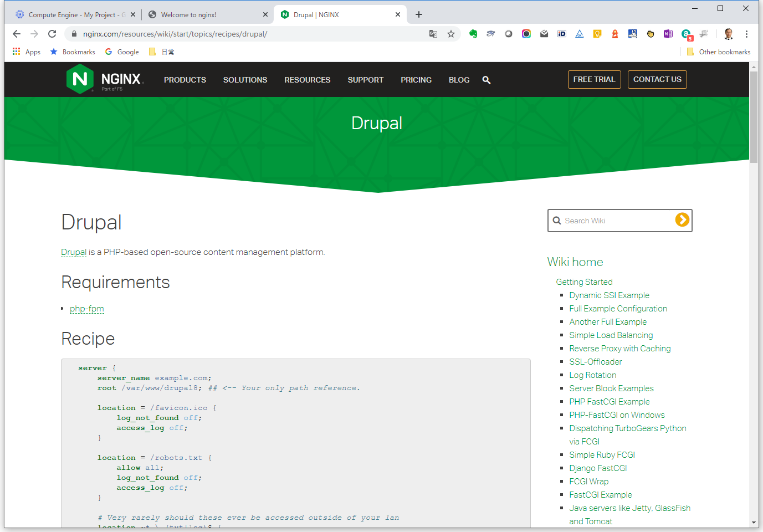
Task: Open the BLOG link
Action: click(x=459, y=80)
